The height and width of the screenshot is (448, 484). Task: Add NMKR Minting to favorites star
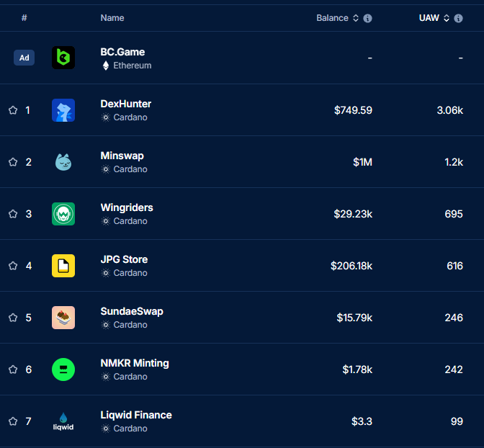13,369
